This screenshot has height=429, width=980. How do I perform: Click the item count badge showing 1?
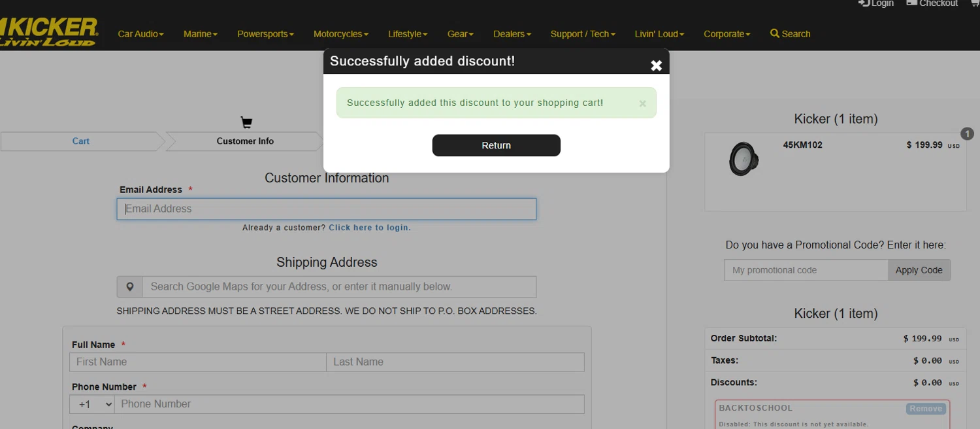pyautogui.click(x=968, y=133)
